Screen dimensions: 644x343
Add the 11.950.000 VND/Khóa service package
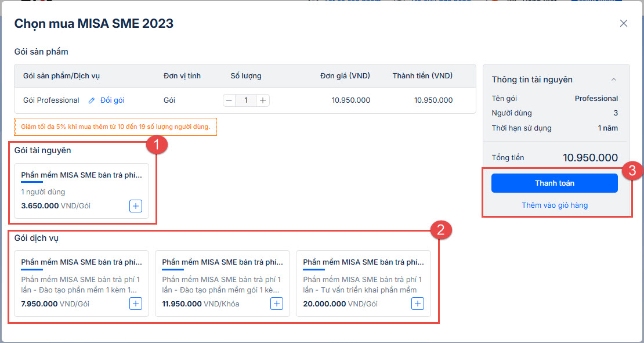(x=276, y=304)
